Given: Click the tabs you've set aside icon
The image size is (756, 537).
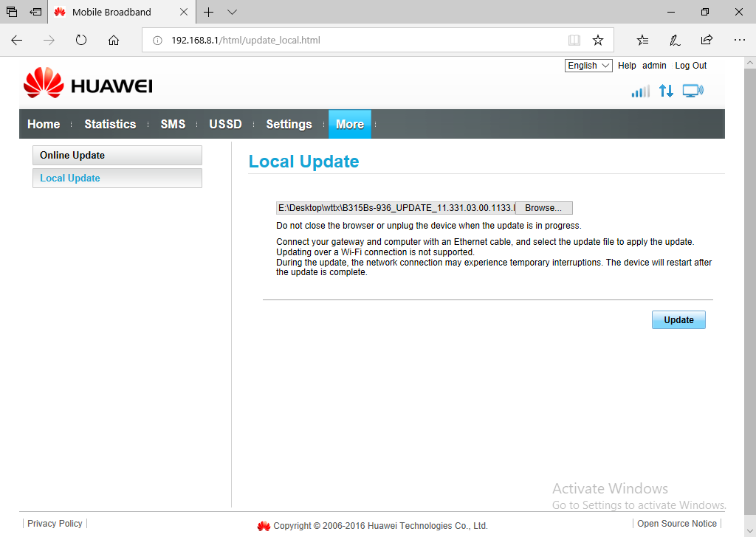Looking at the screenshot, I should pos(12,12).
